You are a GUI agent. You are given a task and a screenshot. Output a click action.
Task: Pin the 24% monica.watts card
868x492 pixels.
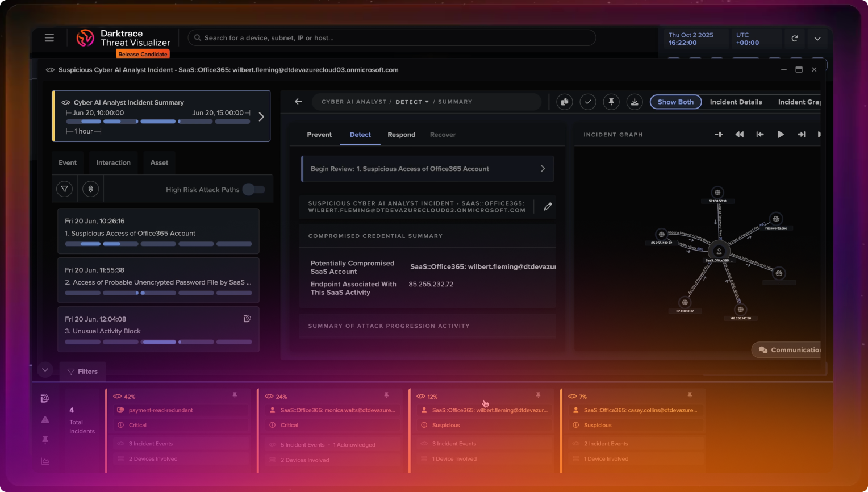click(x=386, y=395)
